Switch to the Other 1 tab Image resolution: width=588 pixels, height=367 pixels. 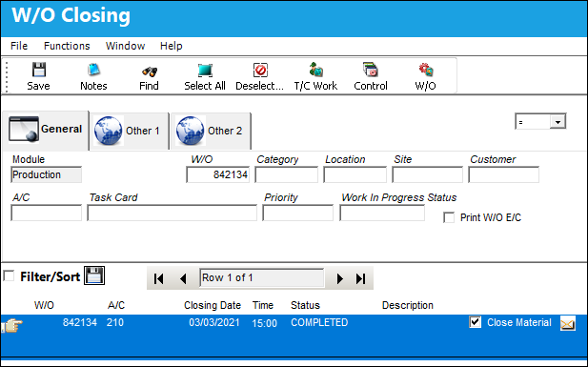point(130,131)
